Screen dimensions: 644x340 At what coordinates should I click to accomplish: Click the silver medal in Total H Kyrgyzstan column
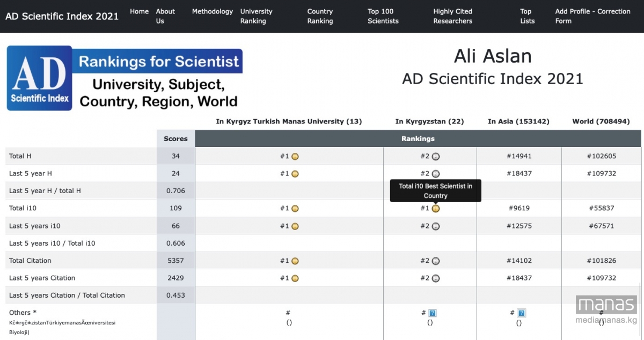click(436, 157)
